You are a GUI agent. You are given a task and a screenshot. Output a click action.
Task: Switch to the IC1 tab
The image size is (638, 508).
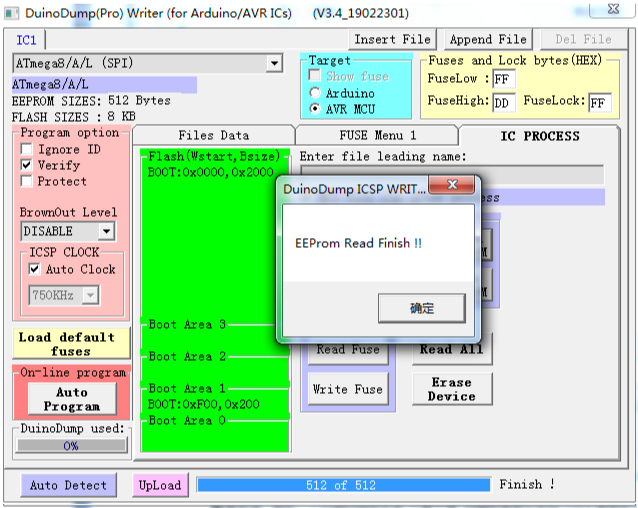pyautogui.click(x=26, y=40)
